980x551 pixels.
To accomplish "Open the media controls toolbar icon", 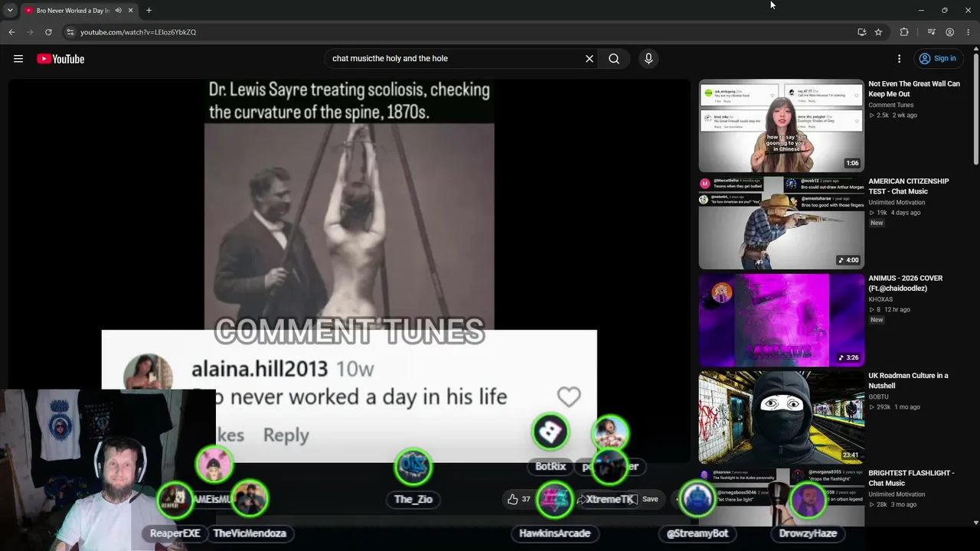I will tap(931, 32).
